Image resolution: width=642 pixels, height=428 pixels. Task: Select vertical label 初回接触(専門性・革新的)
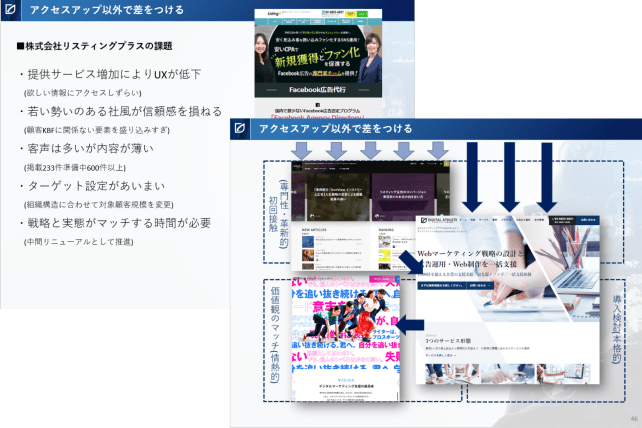click(x=279, y=213)
